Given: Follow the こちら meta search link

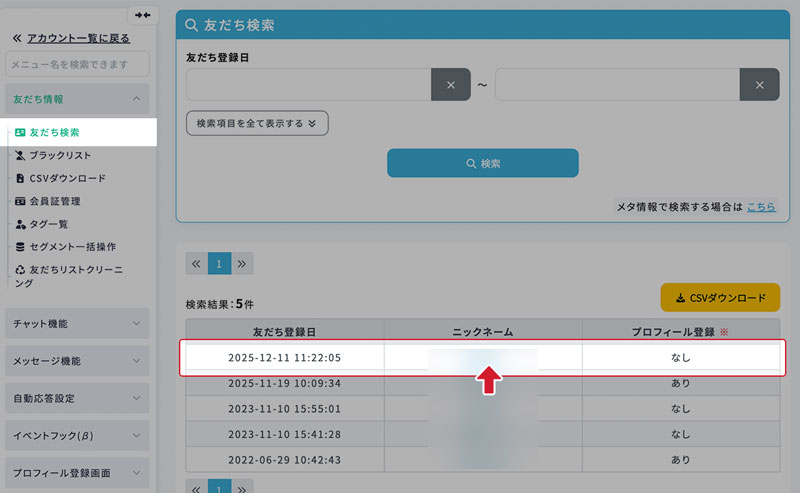Looking at the screenshot, I should [x=761, y=206].
